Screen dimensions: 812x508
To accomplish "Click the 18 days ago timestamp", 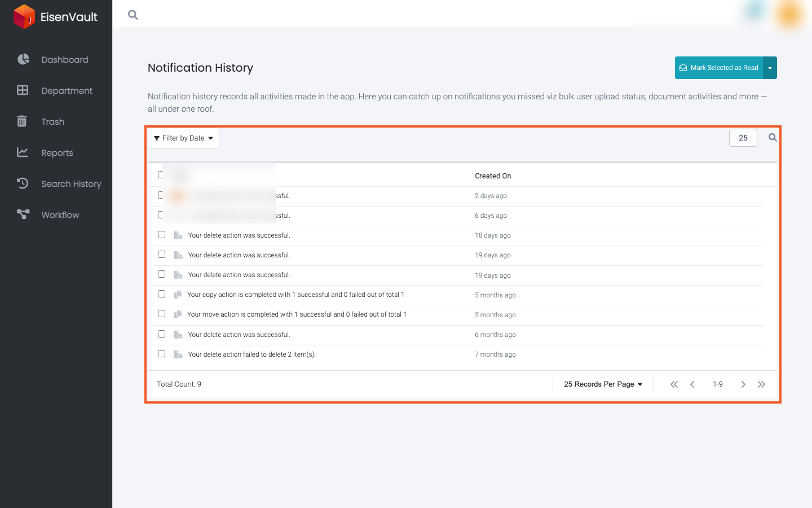I will 493,235.
